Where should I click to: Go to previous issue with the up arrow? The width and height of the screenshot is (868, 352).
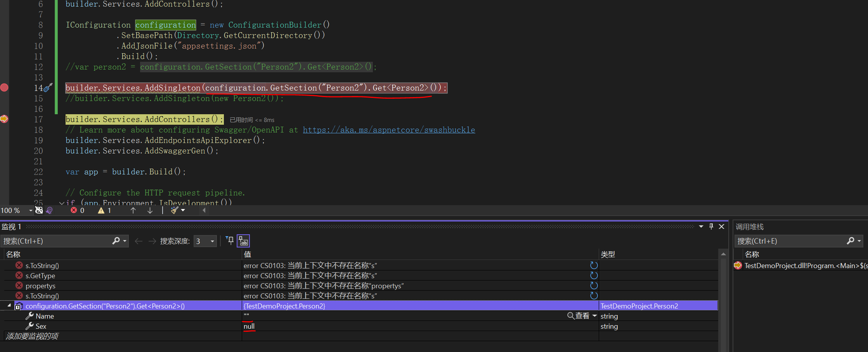(133, 210)
